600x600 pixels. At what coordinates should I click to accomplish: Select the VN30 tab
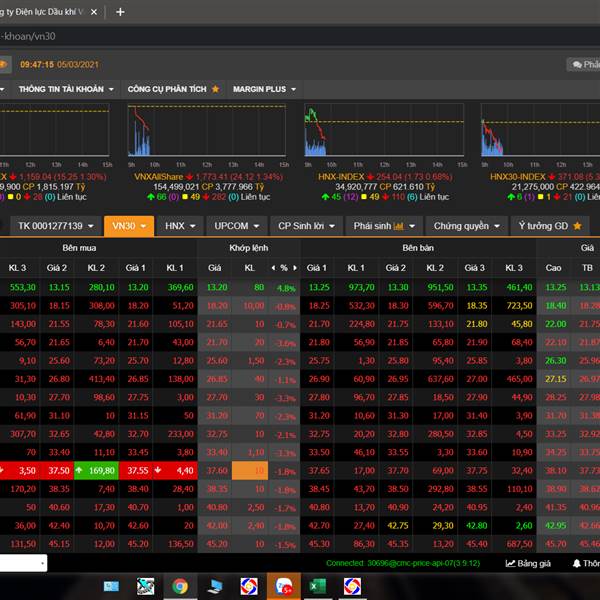pos(129,226)
